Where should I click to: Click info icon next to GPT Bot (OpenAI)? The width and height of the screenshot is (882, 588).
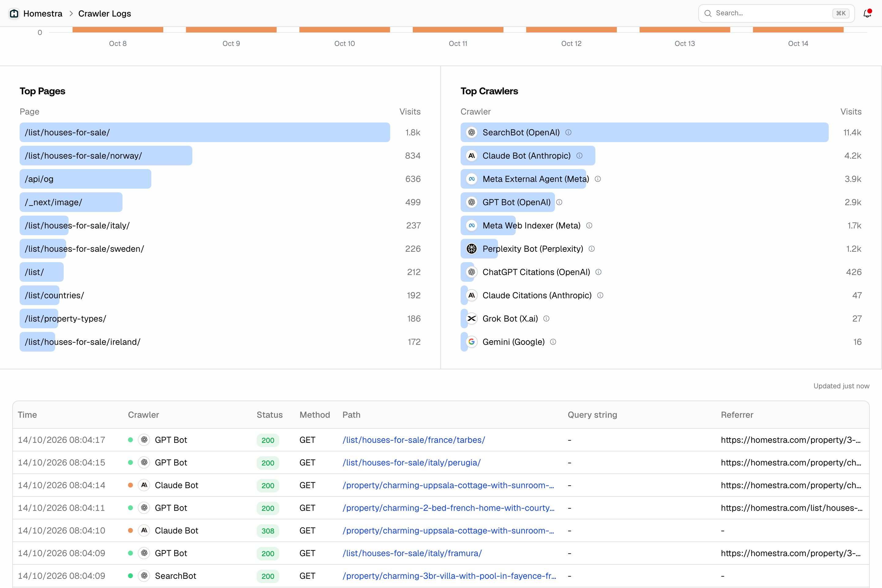click(x=559, y=202)
